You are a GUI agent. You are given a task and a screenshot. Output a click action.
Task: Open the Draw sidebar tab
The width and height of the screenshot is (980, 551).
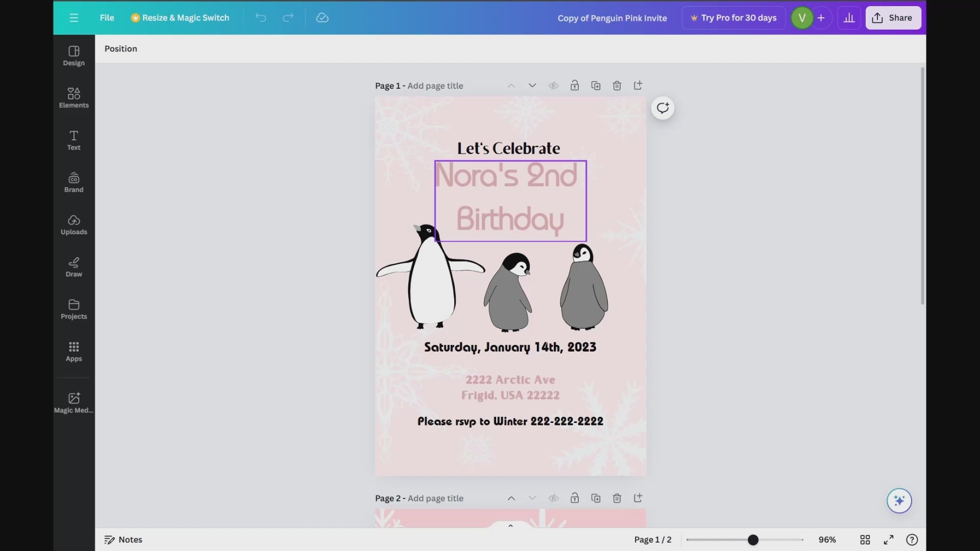(74, 267)
